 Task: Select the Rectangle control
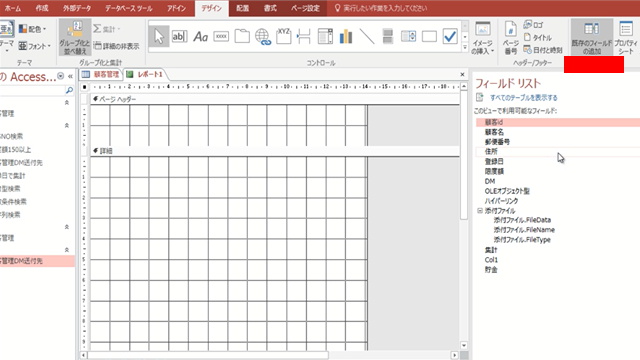(429, 36)
